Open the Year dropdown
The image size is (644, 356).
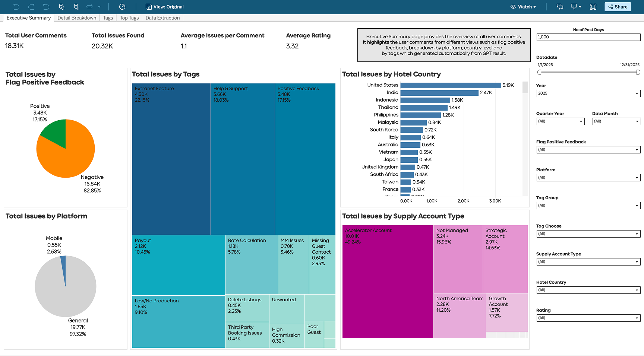pos(588,93)
